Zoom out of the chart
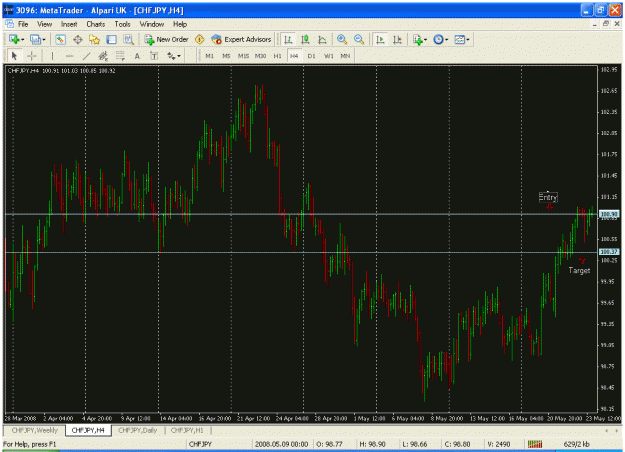The width and height of the screenshot is (625, 452). (359, 39)
